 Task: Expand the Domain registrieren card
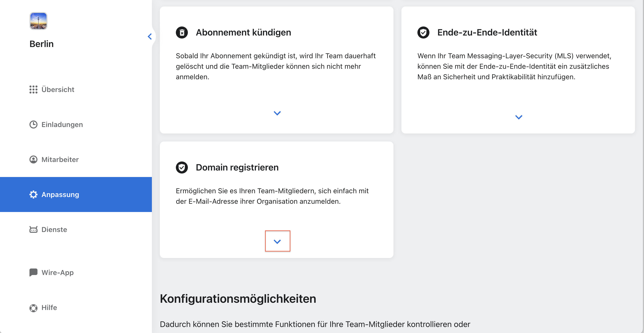[x=277, y=241]
